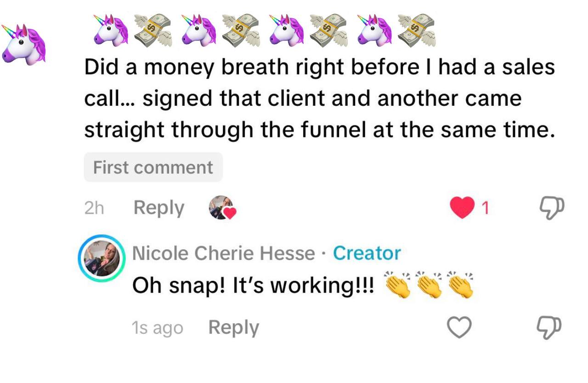Click the last flying money emoji in the username
The height and width of the screenshot is (383, 588).
coord(416,30)
